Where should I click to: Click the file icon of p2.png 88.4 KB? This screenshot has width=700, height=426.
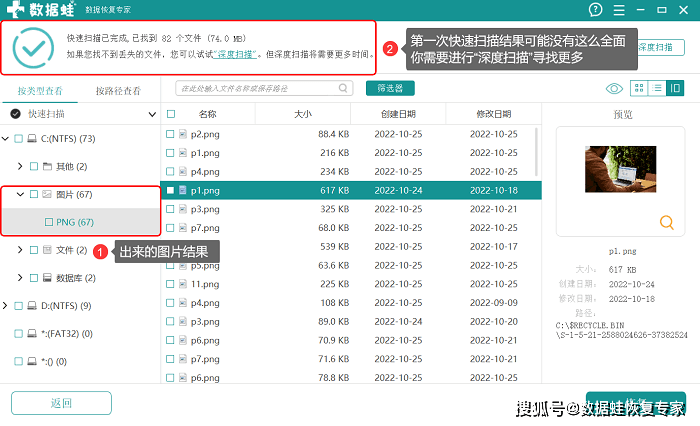coord(183,134)
